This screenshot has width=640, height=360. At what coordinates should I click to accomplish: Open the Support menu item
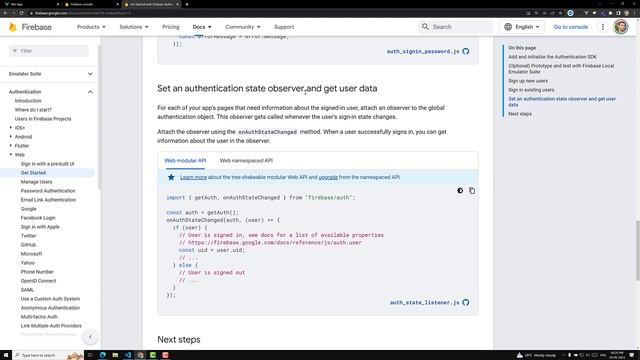tap(284, 27)
